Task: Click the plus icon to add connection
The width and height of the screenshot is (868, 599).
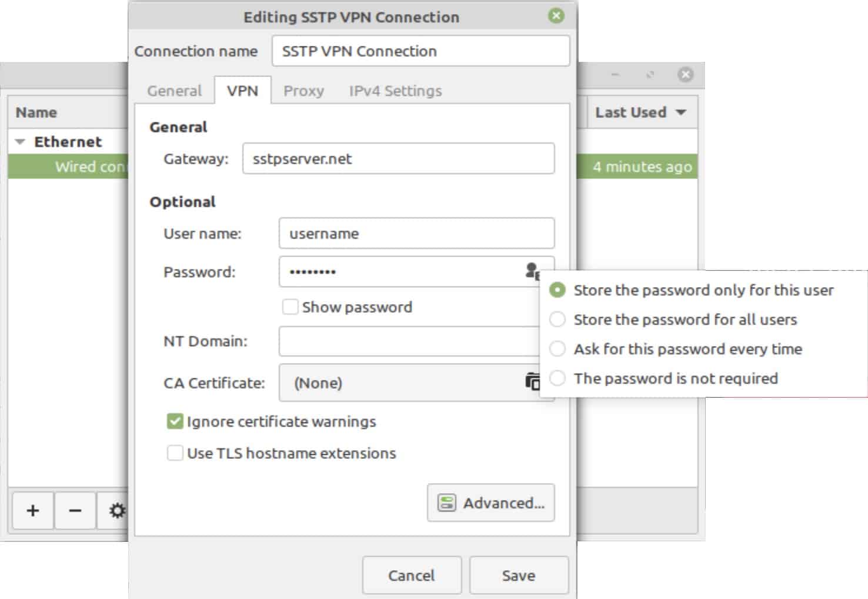Action: tap(33, 511)
